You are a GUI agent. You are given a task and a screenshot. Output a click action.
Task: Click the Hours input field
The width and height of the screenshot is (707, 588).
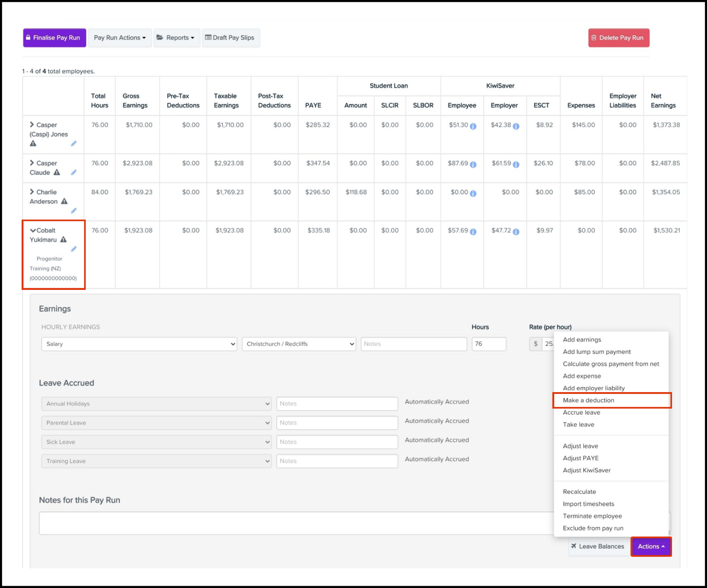tap(488, 344)
